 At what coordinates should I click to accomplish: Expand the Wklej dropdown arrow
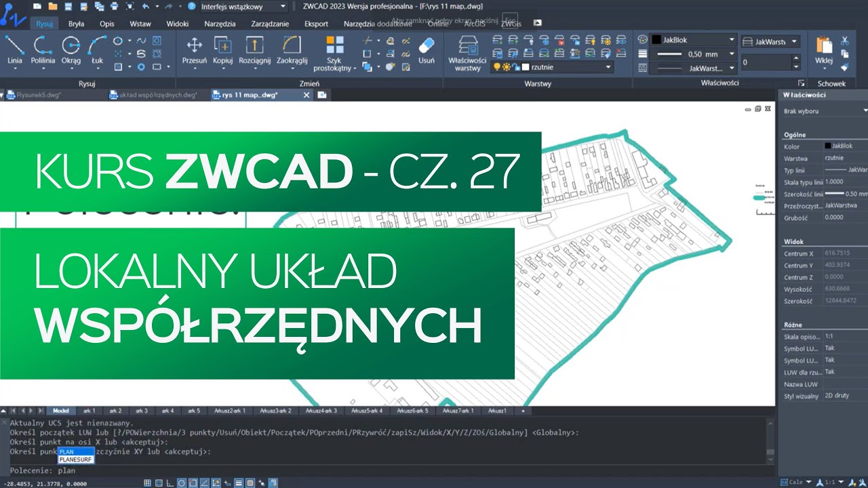pos(823,70)
